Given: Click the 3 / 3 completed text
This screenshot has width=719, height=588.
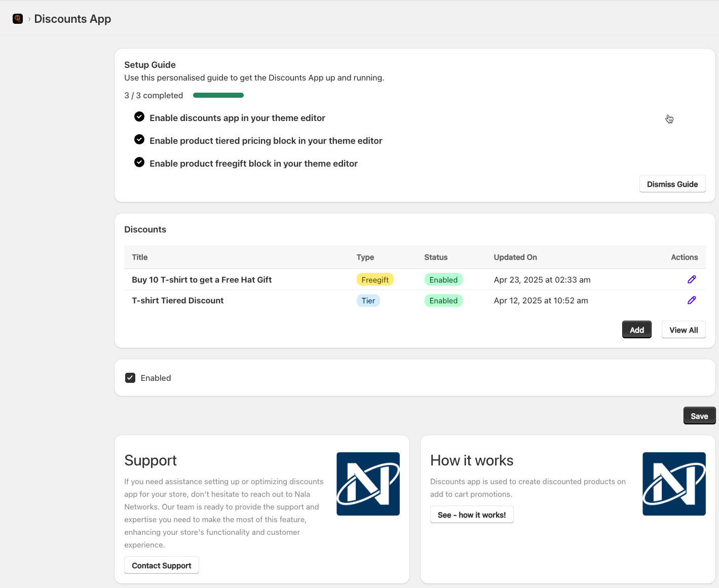Looking at the screenshot, I should click(154, 95).
